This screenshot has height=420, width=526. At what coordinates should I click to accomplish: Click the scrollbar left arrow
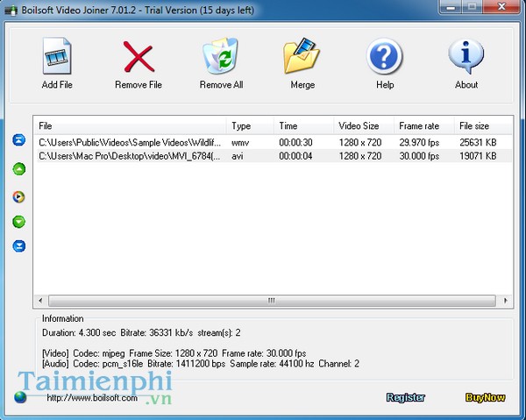(x=40, y=301)
